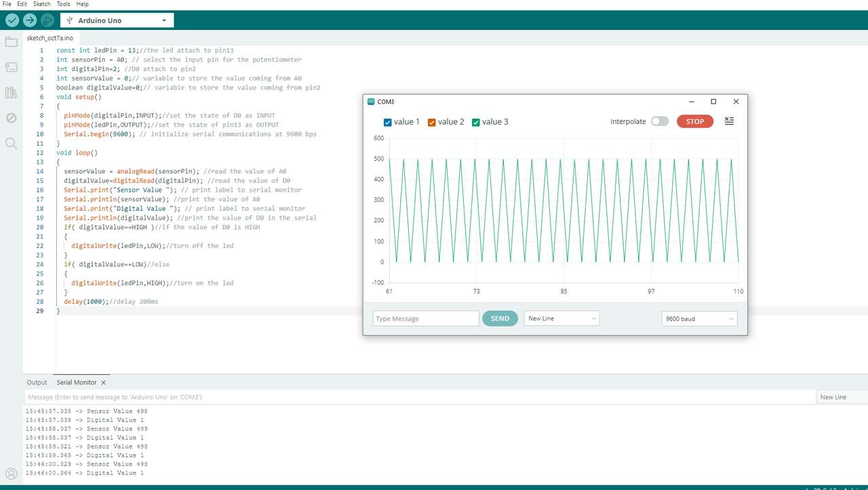Click the analogRead(sensorPin) code line
Viewport: 868px width, 490px height.
tap(175, 171)
